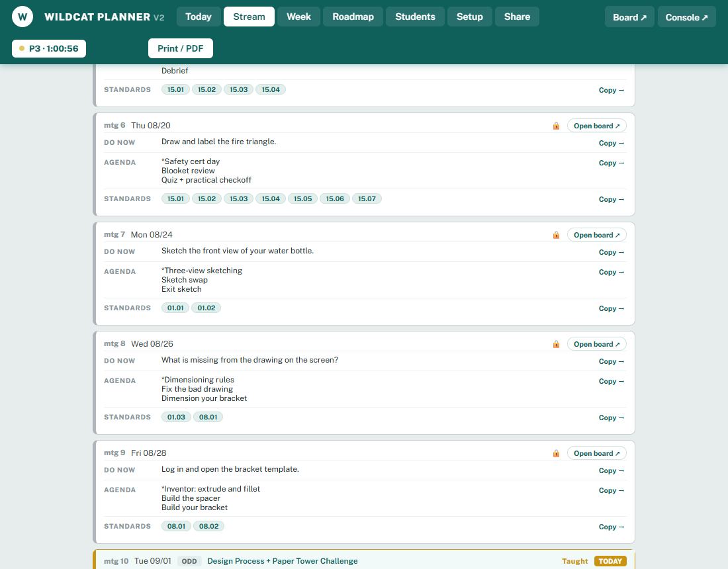Switch to the Today tab
The width and height of the screenshot is (728, 569).
click(x=199, y=17)
